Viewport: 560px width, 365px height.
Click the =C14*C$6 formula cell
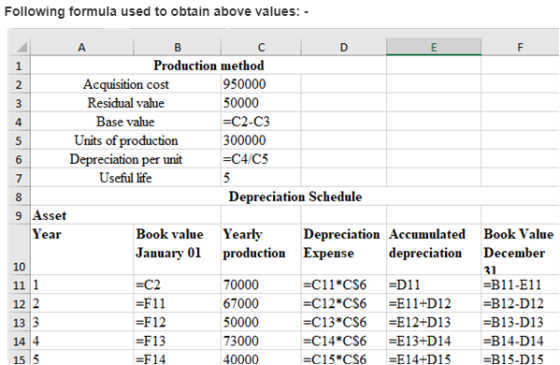pyautogui.click(x=344, y=341)
